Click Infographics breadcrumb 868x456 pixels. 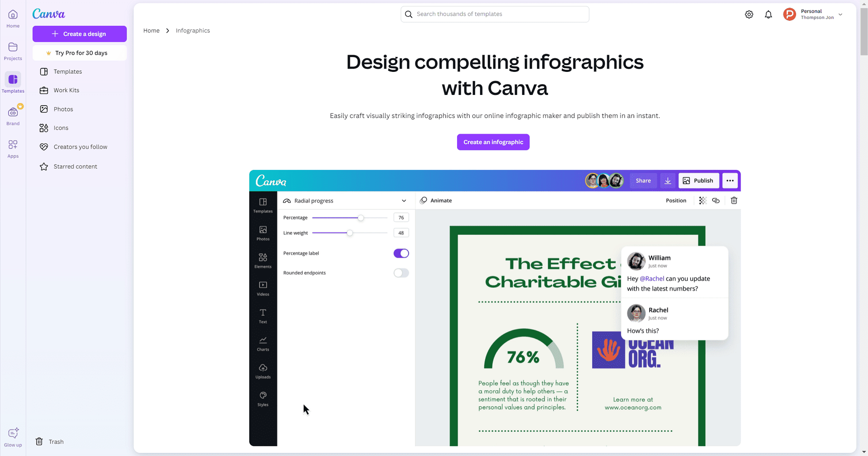click(193, 31)
